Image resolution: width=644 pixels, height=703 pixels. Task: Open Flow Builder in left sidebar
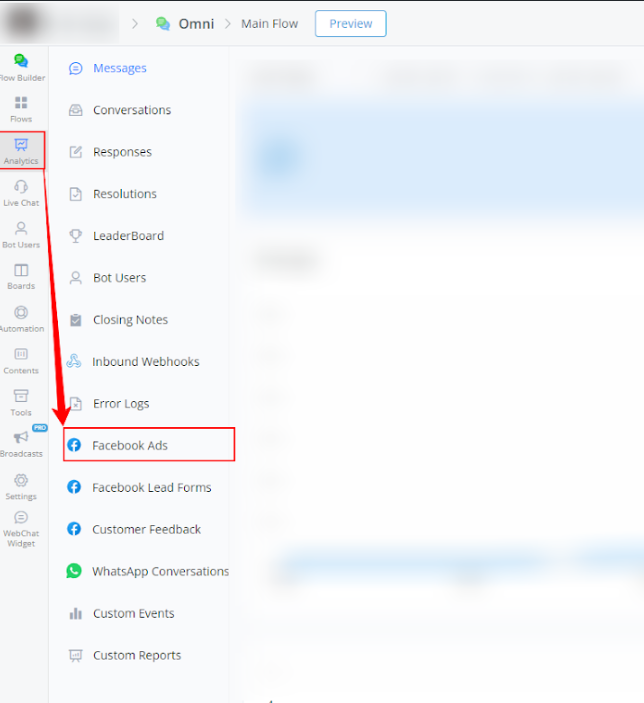[x=21, y=66]
